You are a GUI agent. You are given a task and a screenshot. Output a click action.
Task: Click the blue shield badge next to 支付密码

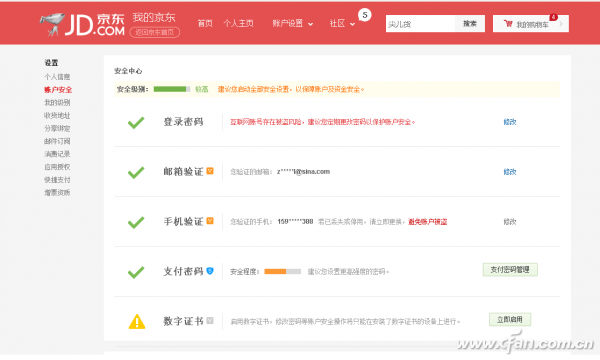(x=210, y=270)
